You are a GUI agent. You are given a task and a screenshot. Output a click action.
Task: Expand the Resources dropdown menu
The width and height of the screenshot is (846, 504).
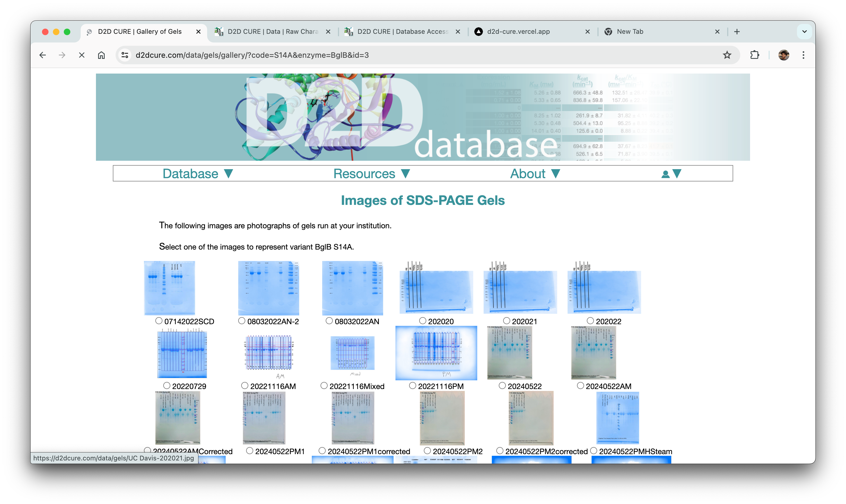pyautogui.click(x=372, y=174)
